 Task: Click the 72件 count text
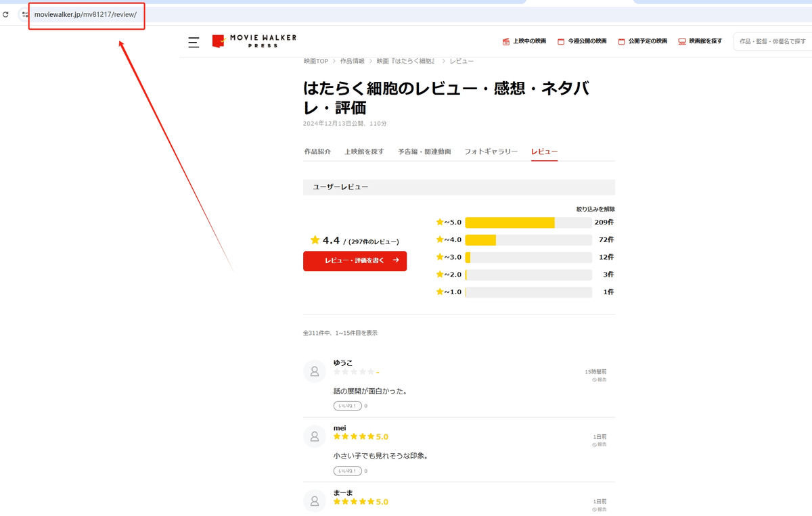point(606,240)
